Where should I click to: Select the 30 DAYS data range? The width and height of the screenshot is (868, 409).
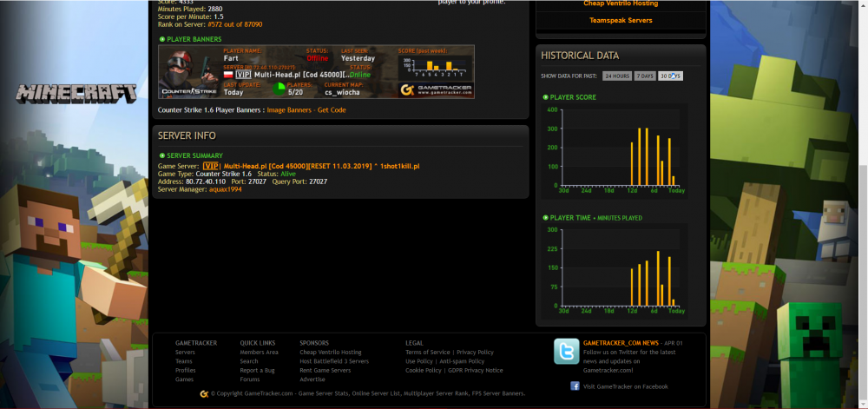pos(670,76)
